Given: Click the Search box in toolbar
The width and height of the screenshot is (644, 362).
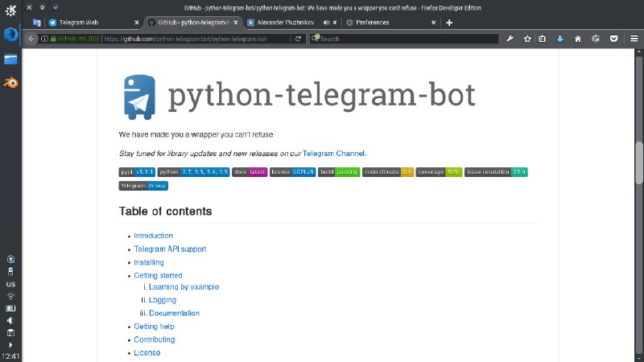Looking at the screenshot, I should coord(404,39).
